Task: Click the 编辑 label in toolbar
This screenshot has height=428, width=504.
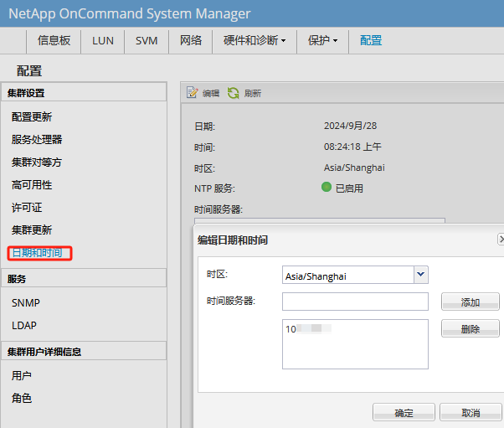Action: pos(211,94)
